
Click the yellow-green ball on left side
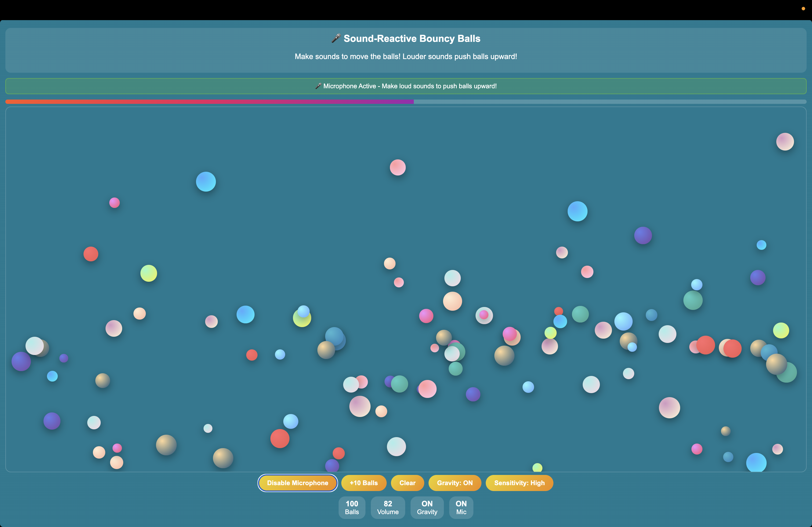[148, 273]
